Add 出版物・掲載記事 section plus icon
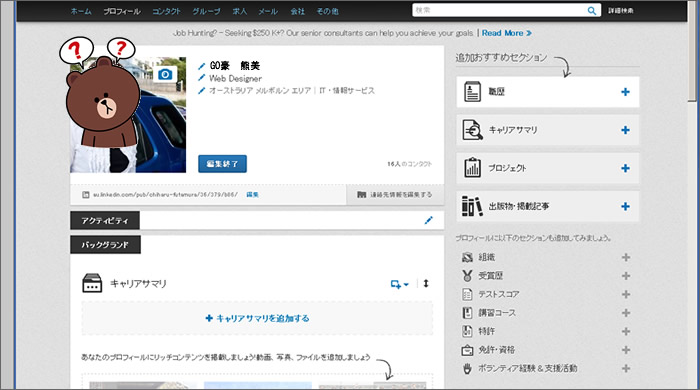Screen dimensions: 700x390 [625, 207]
